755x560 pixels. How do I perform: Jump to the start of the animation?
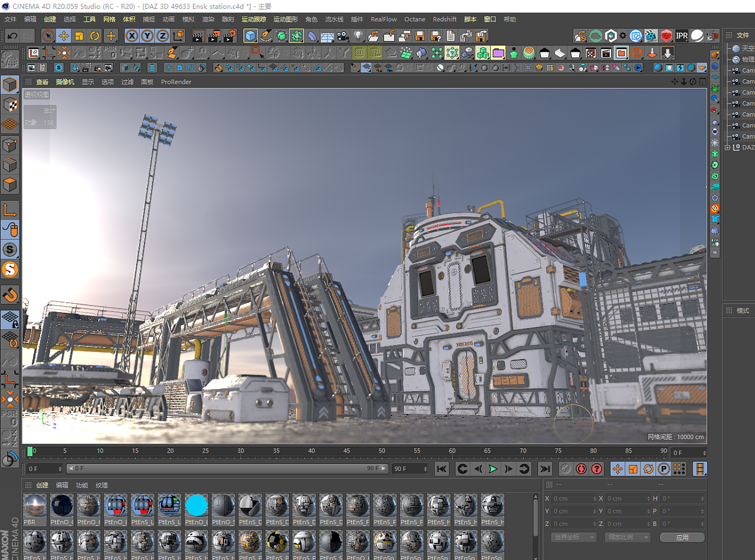[441, 469]
